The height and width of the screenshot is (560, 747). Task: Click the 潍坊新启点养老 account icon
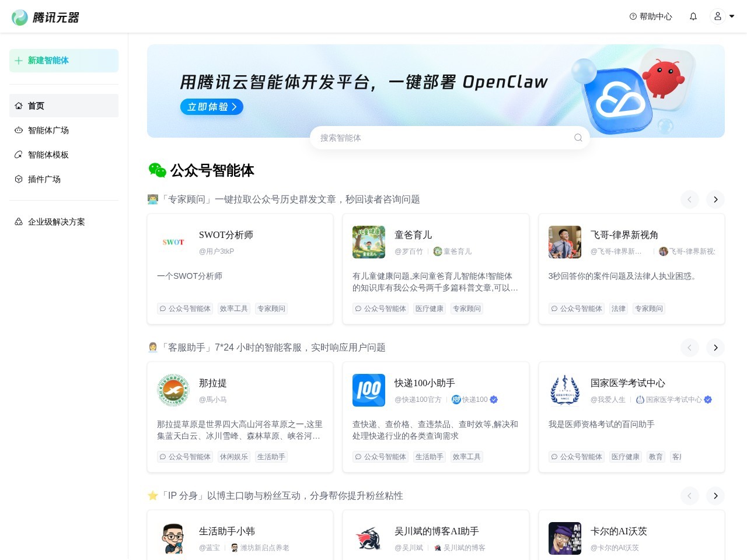point(235,548)
